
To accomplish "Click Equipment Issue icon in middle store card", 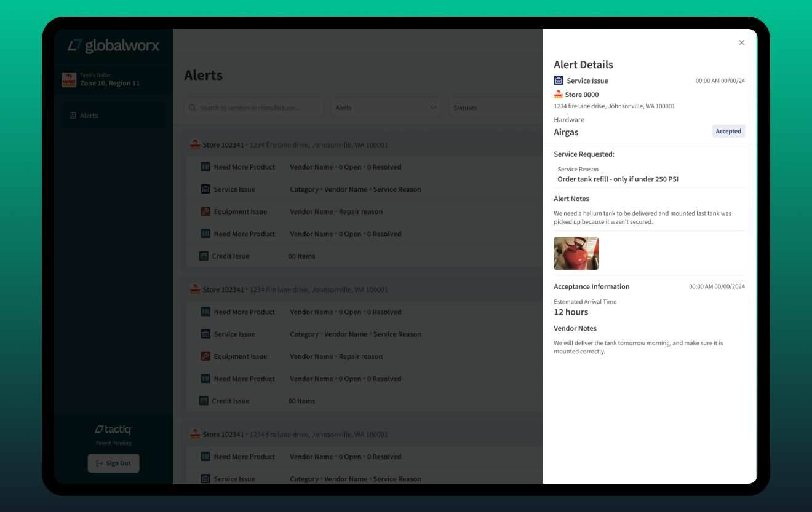I will [x=205, y=356].
